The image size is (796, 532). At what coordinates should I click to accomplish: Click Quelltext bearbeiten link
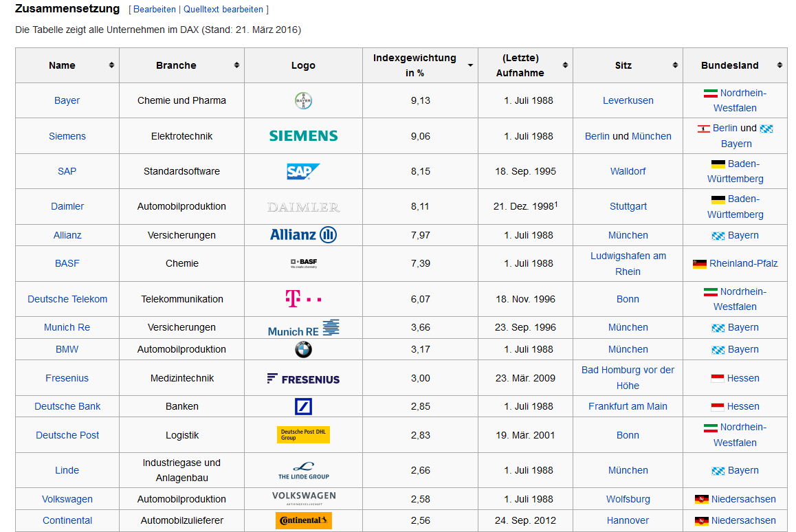(223, 10)
